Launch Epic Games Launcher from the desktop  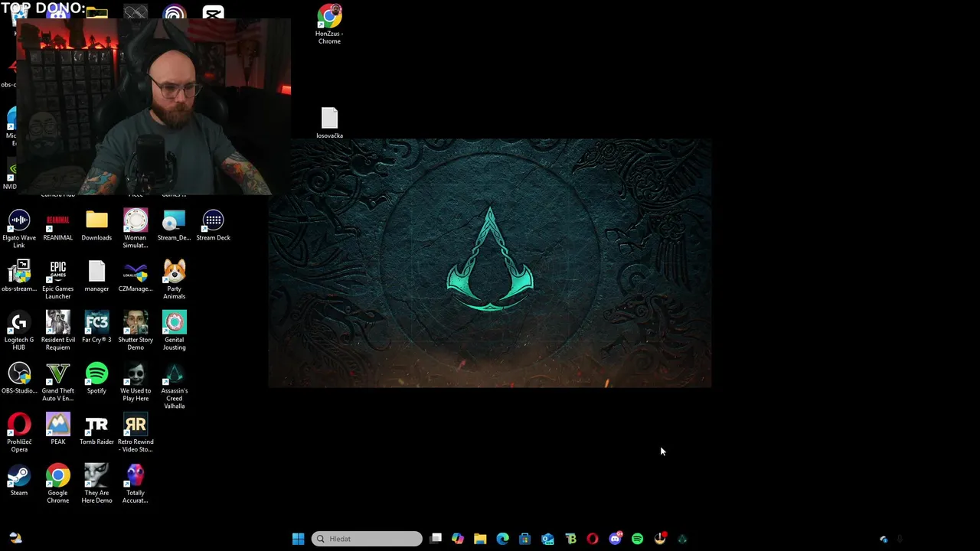[58, 280]
